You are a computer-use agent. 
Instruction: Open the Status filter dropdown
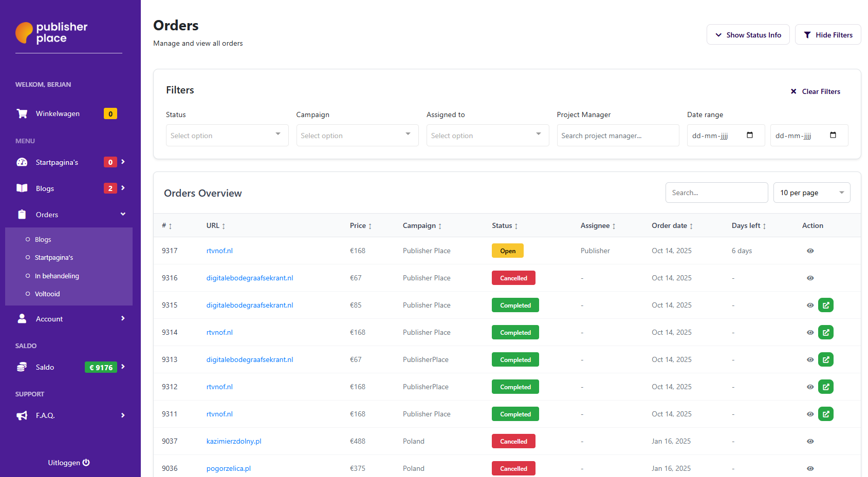point(227,136)
